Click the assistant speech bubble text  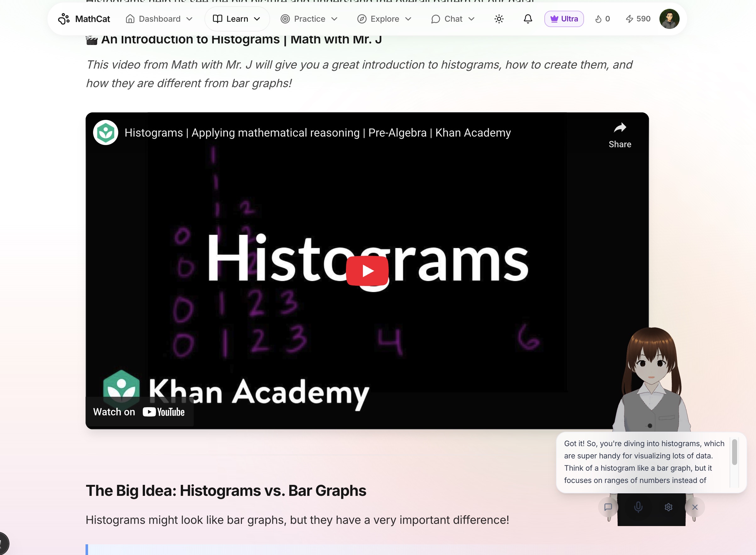click(x=644, y=462)
